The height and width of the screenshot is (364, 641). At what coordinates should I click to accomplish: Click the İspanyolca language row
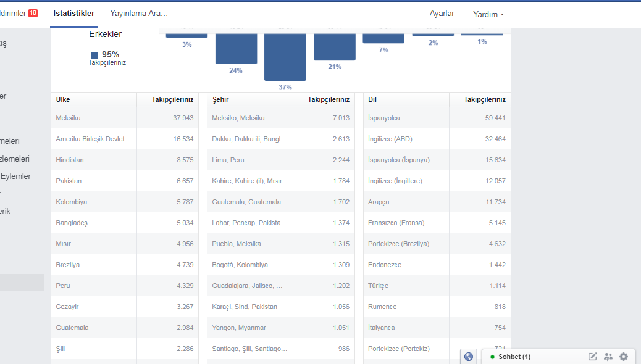437,118
